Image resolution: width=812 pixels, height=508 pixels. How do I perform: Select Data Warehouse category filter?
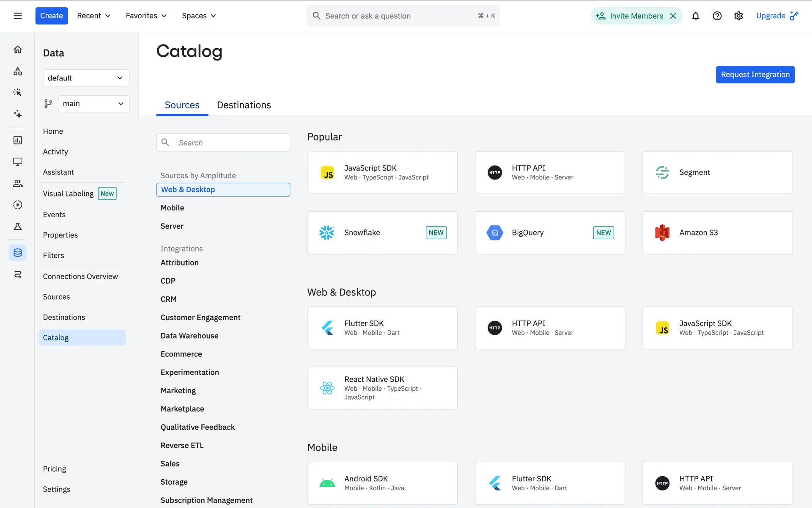(x=189, y=336)
